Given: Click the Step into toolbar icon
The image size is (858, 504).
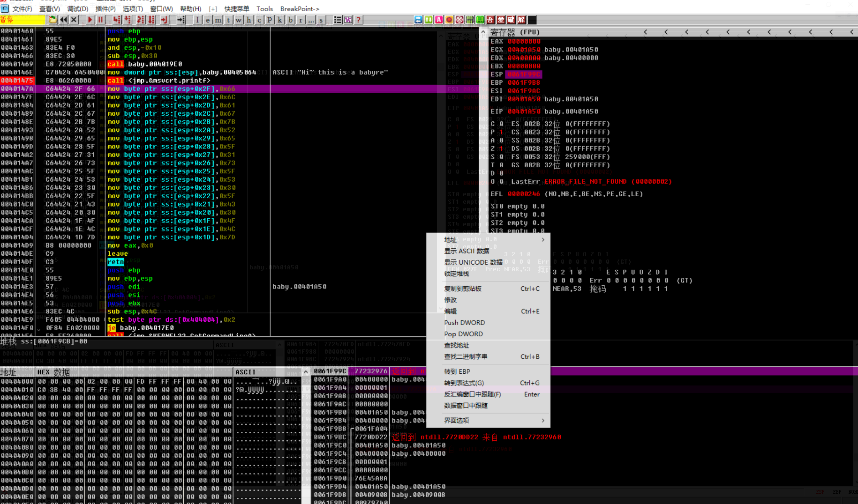Looking at the screenshot, I should [117, 20].
